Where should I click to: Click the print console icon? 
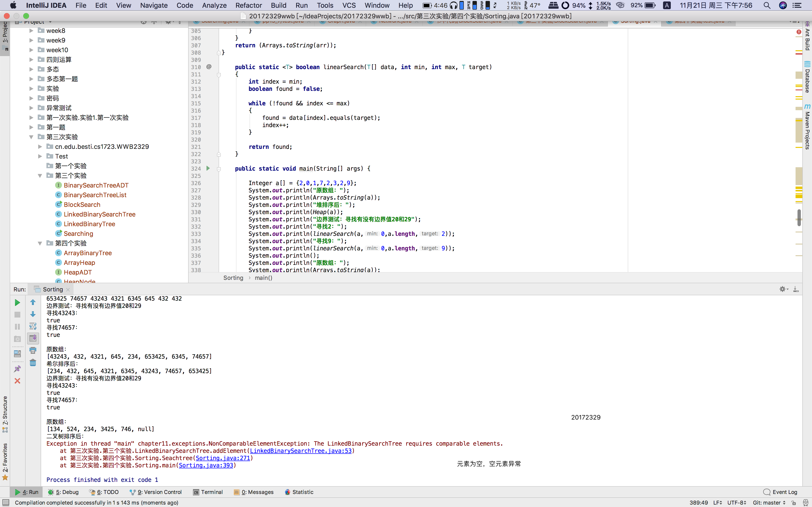(33, 350)
